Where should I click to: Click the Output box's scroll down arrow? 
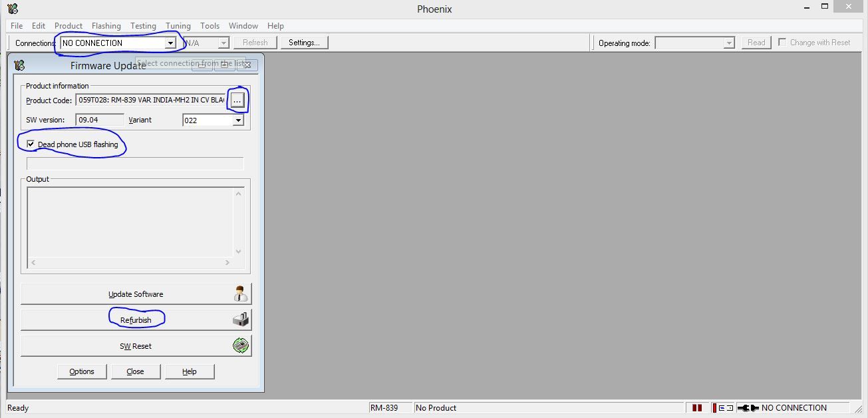click(239, 252)
